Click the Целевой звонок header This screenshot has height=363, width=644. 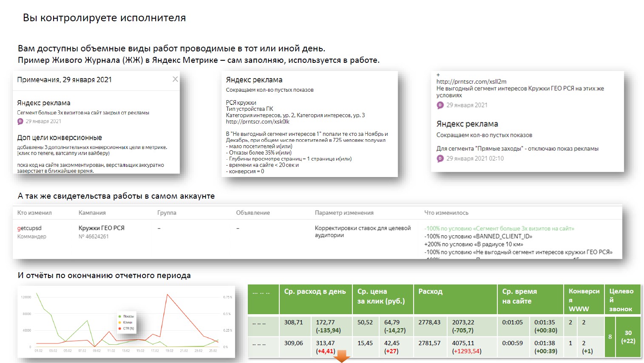coord(623,299)
